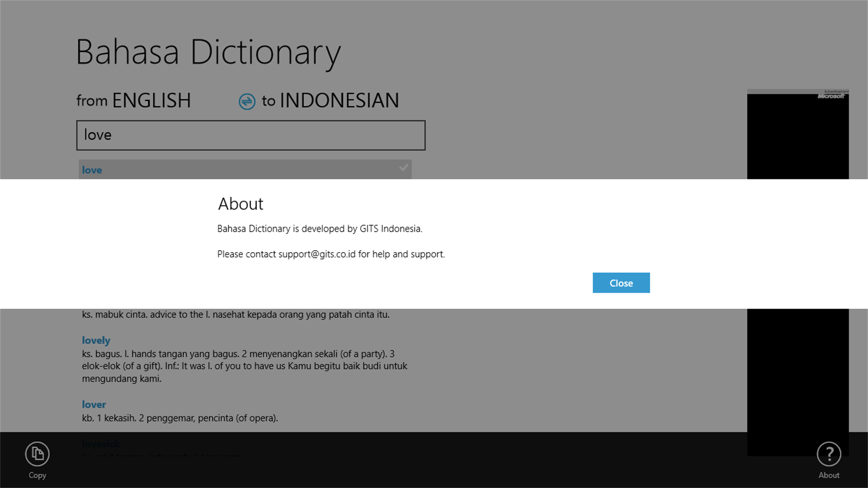Select the highlighted 'love' result row

[x=245, y=169]
